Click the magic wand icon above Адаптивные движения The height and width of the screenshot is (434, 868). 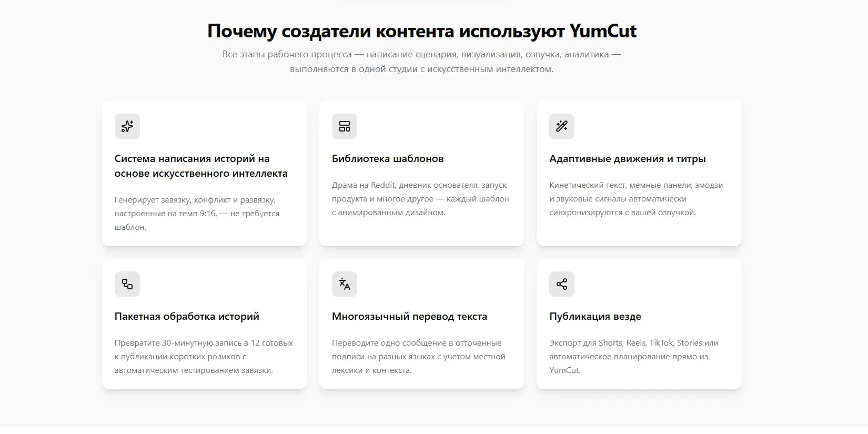tap(562, 126)
